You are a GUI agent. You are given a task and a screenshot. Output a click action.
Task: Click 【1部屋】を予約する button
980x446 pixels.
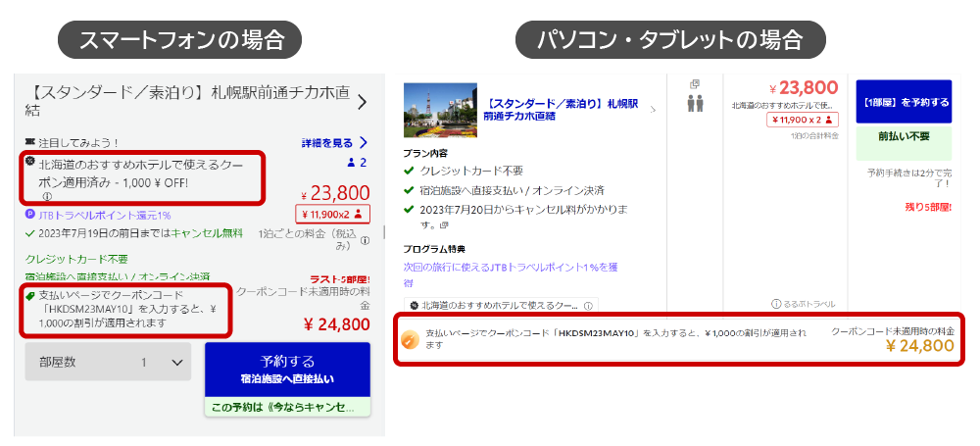click(904, 102)
